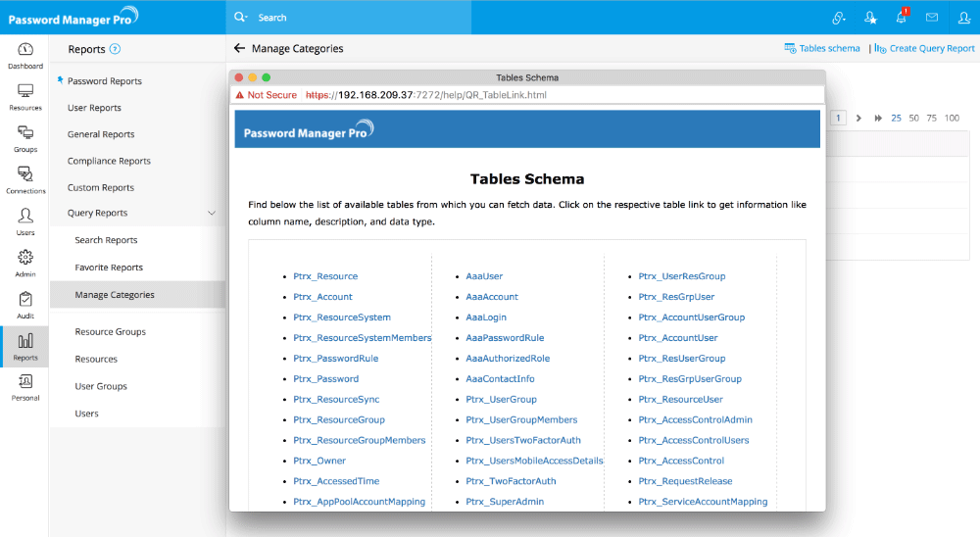Open Users item in the reports menu
The width and height of the screenshot is (980, 537).
[87, 414]
